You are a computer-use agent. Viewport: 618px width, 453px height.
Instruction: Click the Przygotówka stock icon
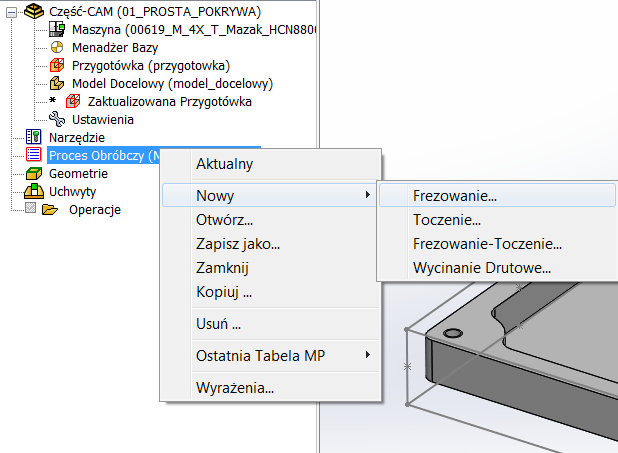[57, 65]
